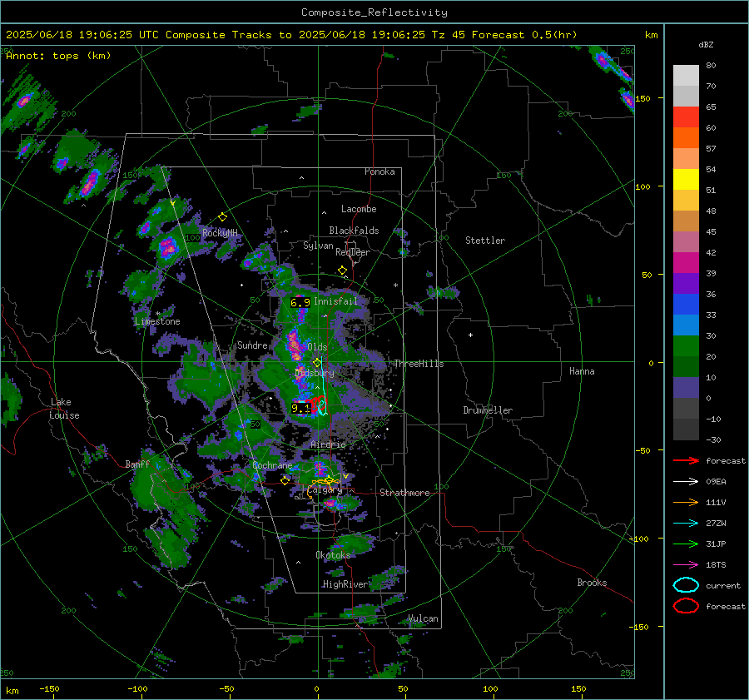Click the Airdrie city label
This screenshot has height=700, width=749.
tap(328, 444)
